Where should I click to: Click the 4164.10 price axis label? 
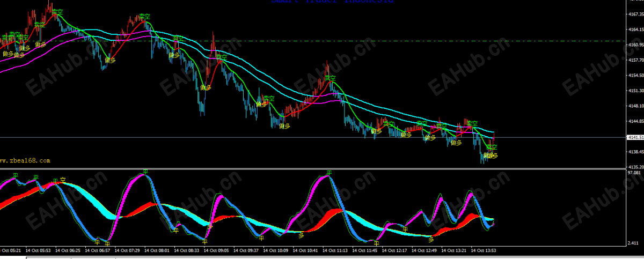pyautogui.click(x=635, y=29)
